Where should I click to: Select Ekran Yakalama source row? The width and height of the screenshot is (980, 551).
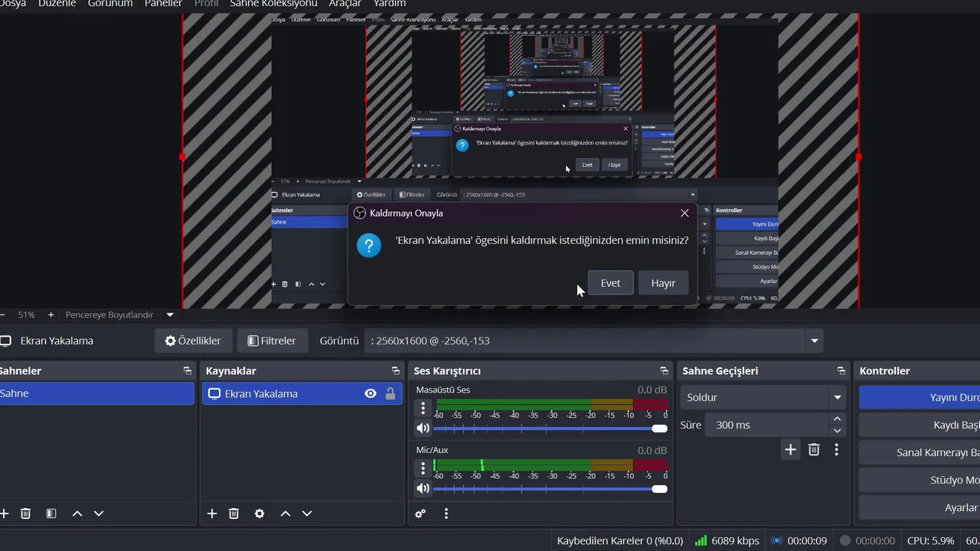click(302, 393)
